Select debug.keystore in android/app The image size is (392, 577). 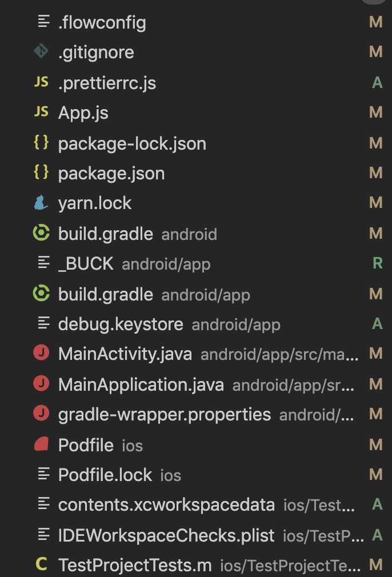121,324
